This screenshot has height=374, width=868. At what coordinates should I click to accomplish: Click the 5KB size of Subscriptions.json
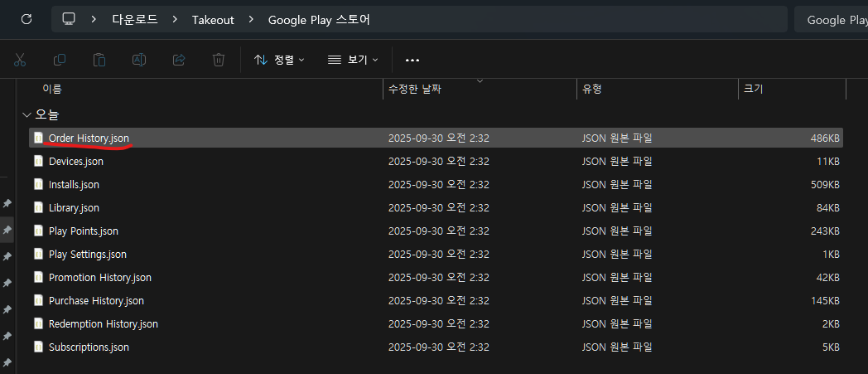tap(831, 347)
